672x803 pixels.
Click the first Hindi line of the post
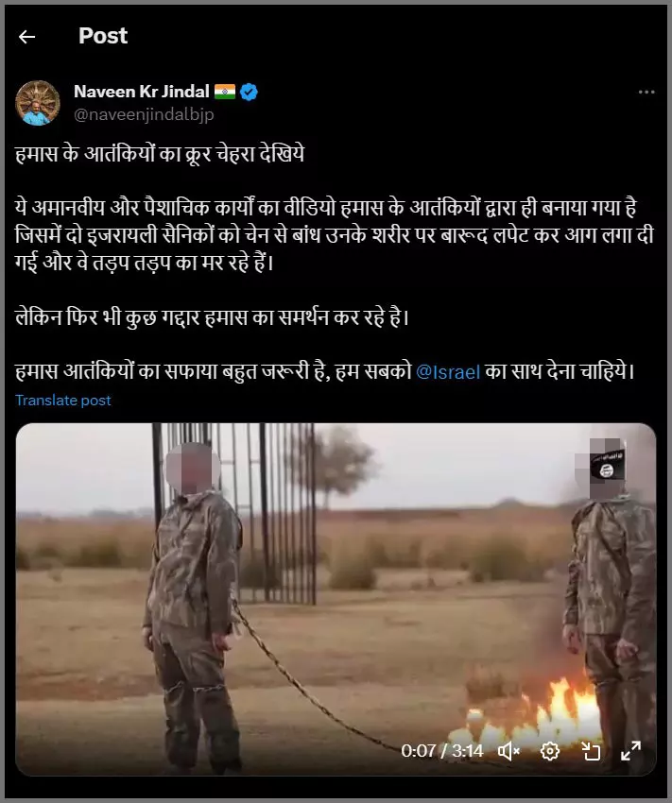(160, 154)
